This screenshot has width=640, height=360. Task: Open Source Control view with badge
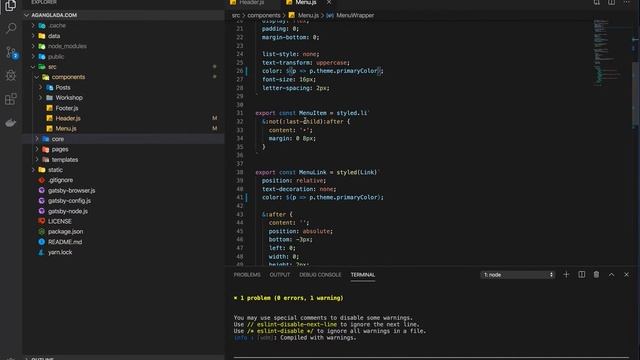pyautogui.click(x=11, y=52)
